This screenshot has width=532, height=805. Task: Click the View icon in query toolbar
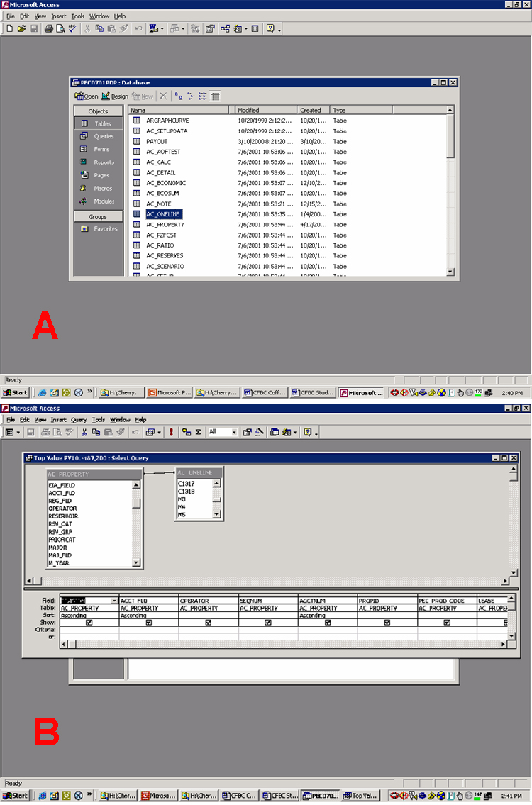[x=10, y=432]
